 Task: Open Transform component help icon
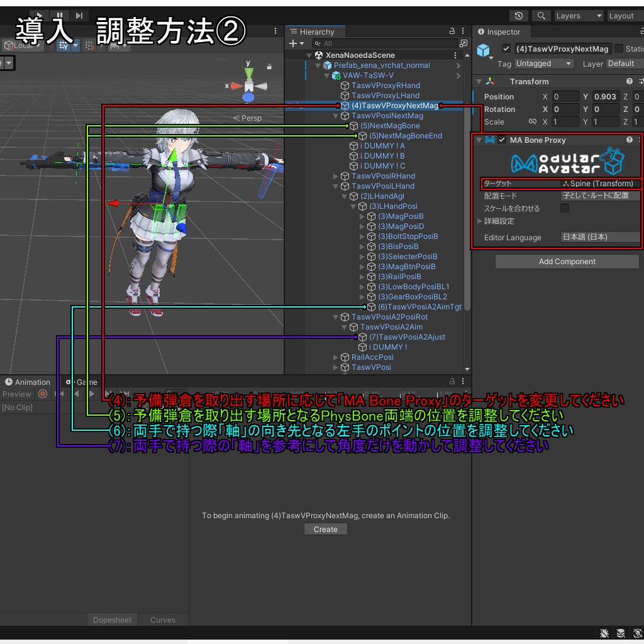tap(629, 81)
